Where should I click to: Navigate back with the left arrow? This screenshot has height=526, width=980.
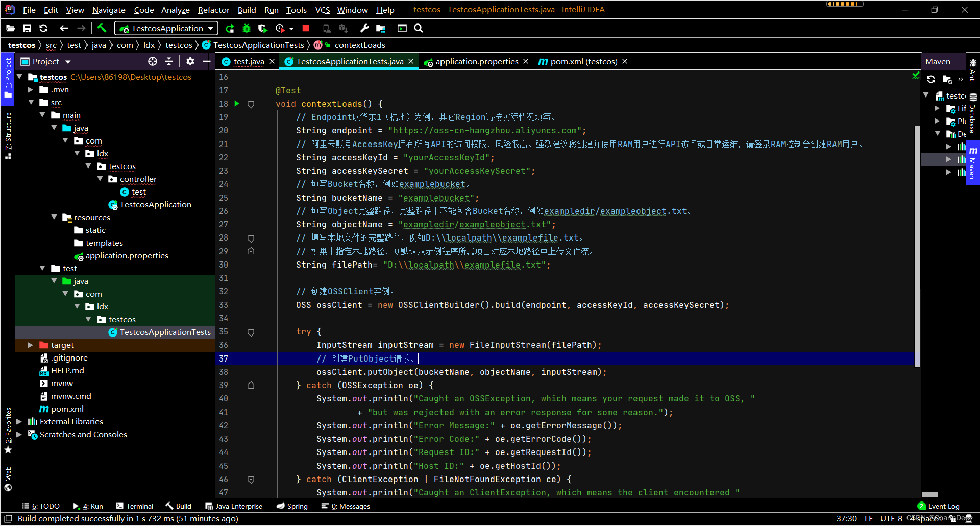[x=64, y=29]
